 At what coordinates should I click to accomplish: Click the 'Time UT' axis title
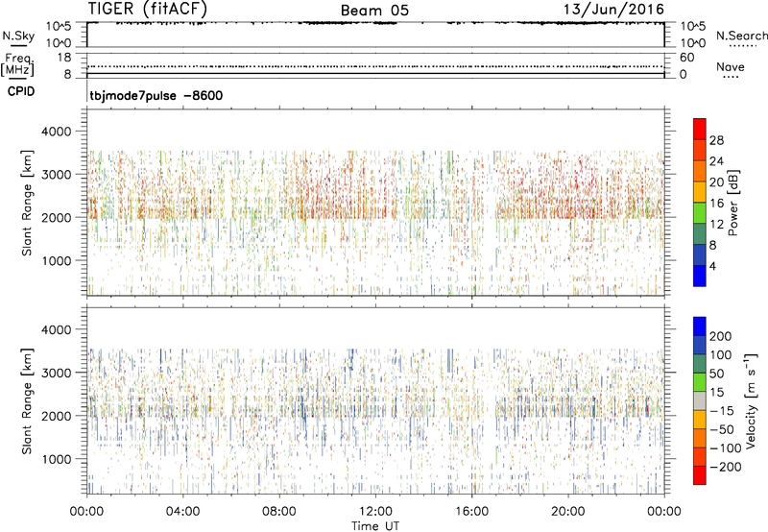tap(375, 526)
